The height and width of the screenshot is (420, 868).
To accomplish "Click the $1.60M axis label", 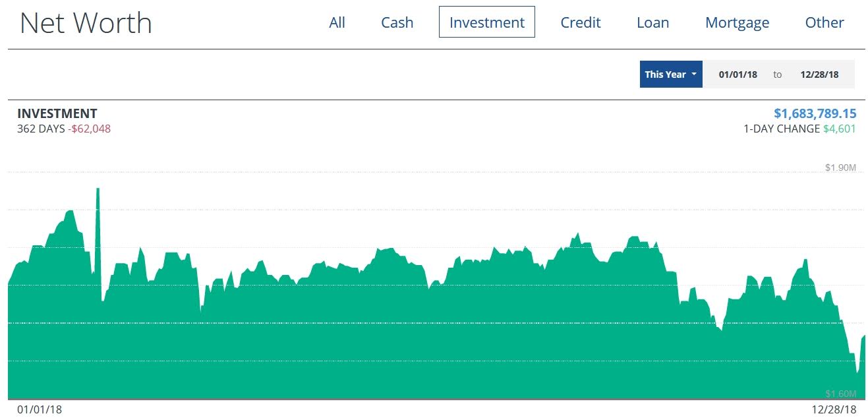I will point(840,394).
